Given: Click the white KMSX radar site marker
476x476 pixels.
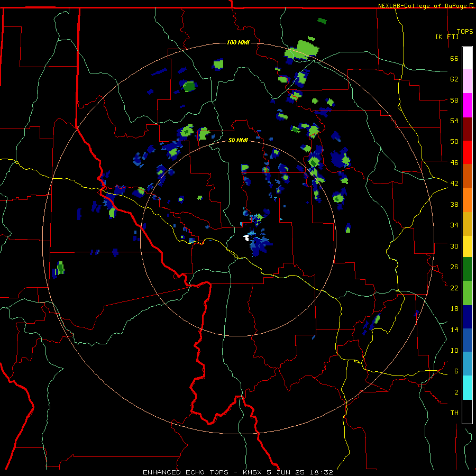Looking at the screenshot, I should [247, 237].
